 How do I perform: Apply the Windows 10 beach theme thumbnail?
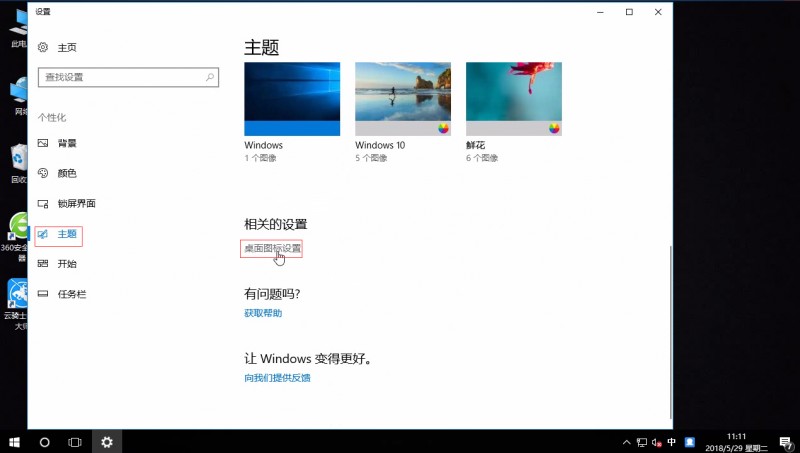403,99
